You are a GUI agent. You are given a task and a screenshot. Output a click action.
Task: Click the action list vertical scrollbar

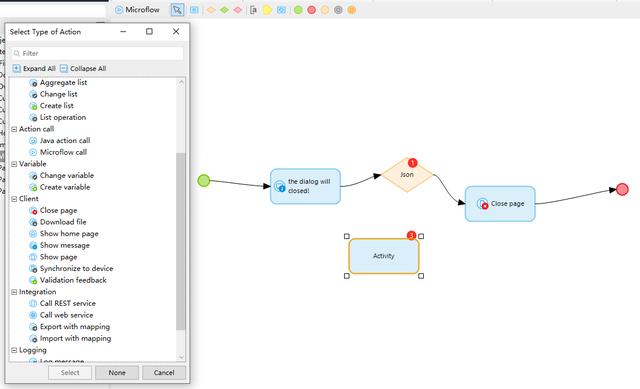[x=181, y=241]
